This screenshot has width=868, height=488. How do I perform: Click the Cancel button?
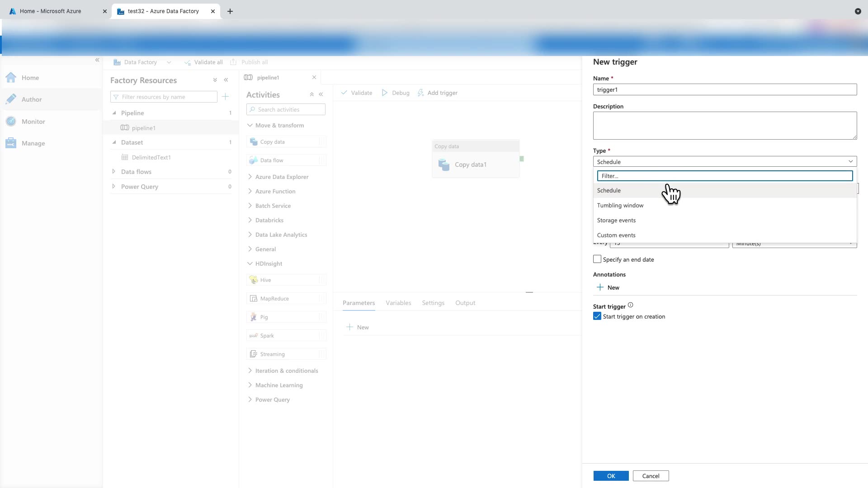(x=651, y=476)
